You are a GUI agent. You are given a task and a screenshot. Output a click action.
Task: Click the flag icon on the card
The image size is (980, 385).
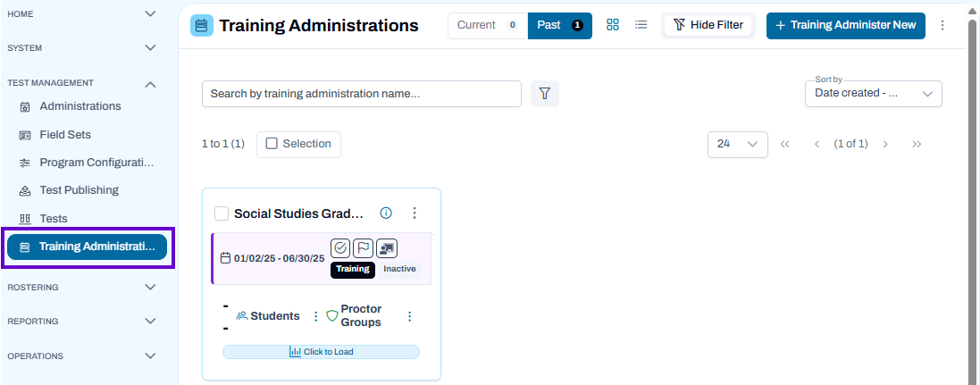(x=363, y=248)
